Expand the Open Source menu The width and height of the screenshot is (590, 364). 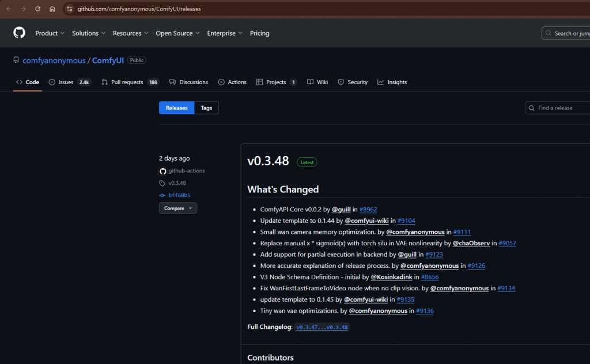click(x=177, y=33)
